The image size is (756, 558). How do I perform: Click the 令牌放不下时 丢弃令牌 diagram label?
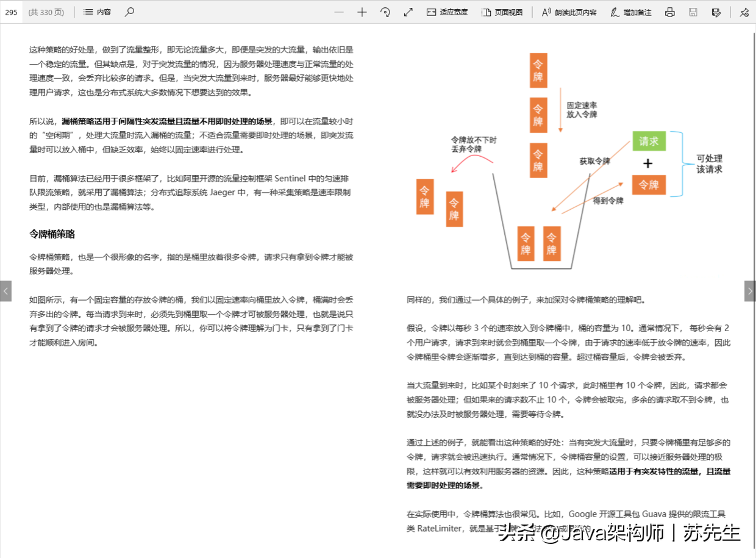(x=474, y=145)
